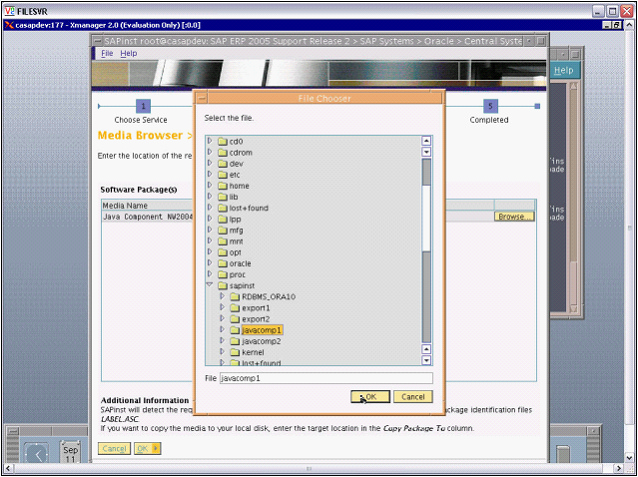Select the cdrom folder icon

coord(223,153)
